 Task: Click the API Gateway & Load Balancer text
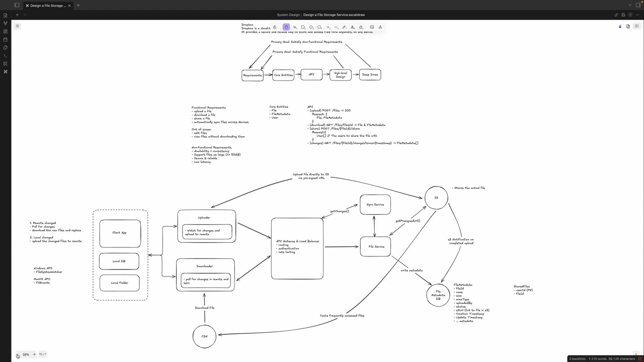point(297,241)
